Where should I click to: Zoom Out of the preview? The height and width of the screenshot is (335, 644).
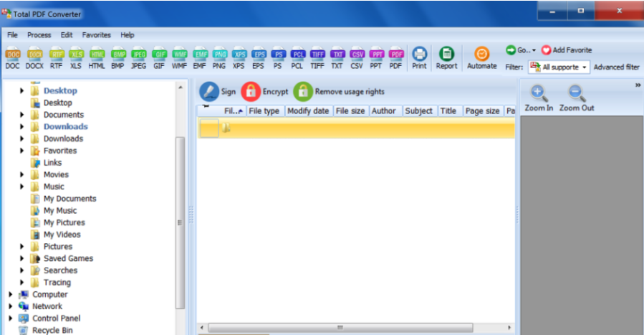577,99
